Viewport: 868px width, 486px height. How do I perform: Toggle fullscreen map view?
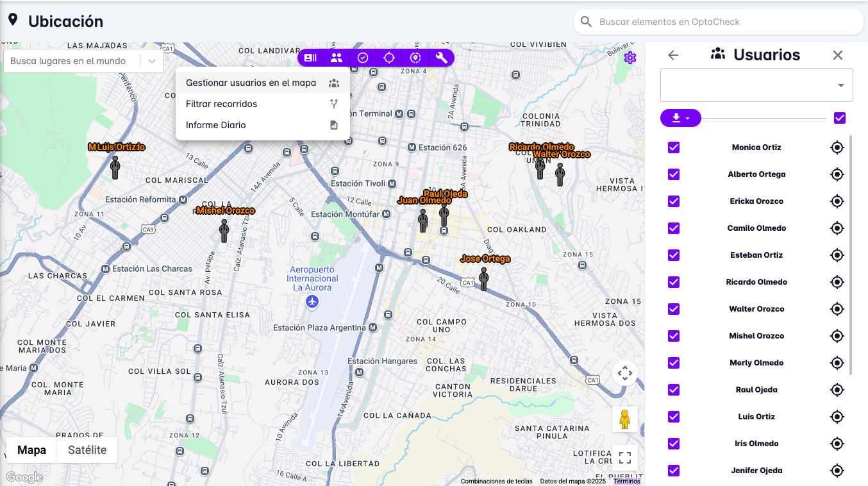(624, 458)
